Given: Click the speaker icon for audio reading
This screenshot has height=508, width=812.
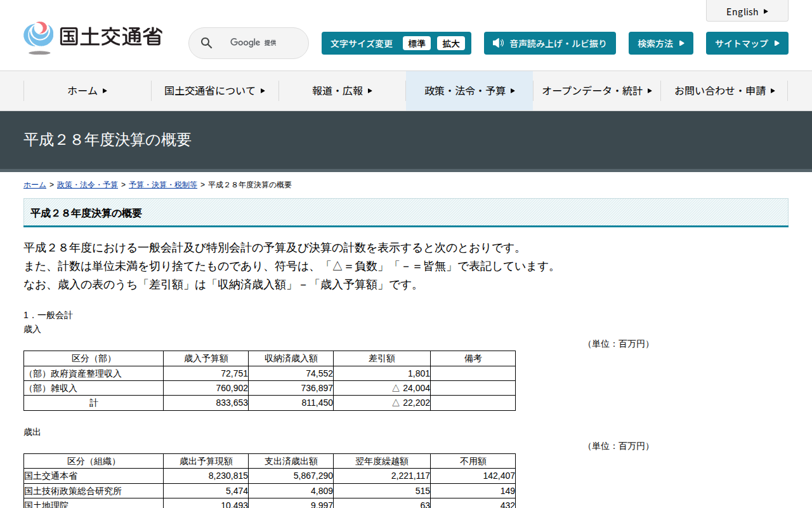Looking at the screenshot, I should [x=498, y=43].
